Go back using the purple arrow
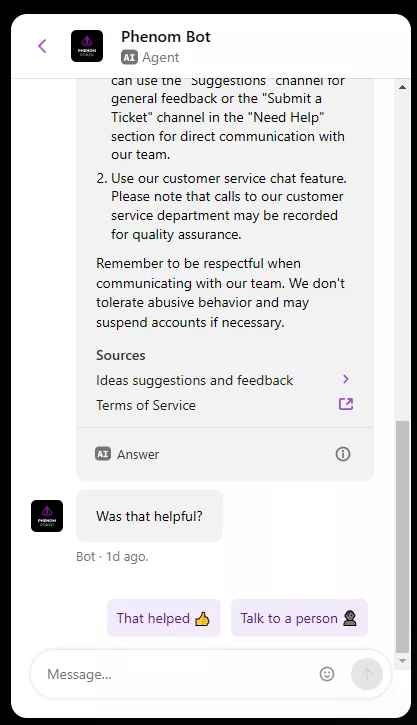Image resolution: width=417 pixels, height=725 pixels. pos(42,46)
